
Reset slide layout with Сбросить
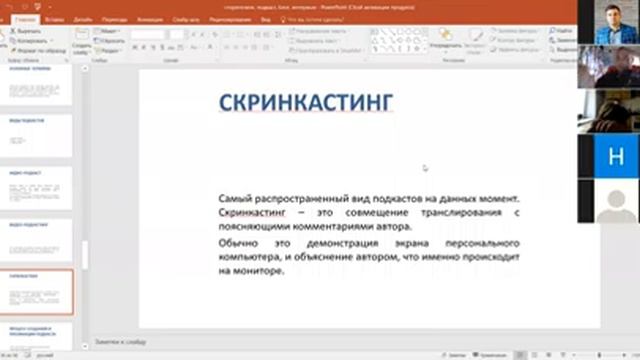tap(109, 41)
